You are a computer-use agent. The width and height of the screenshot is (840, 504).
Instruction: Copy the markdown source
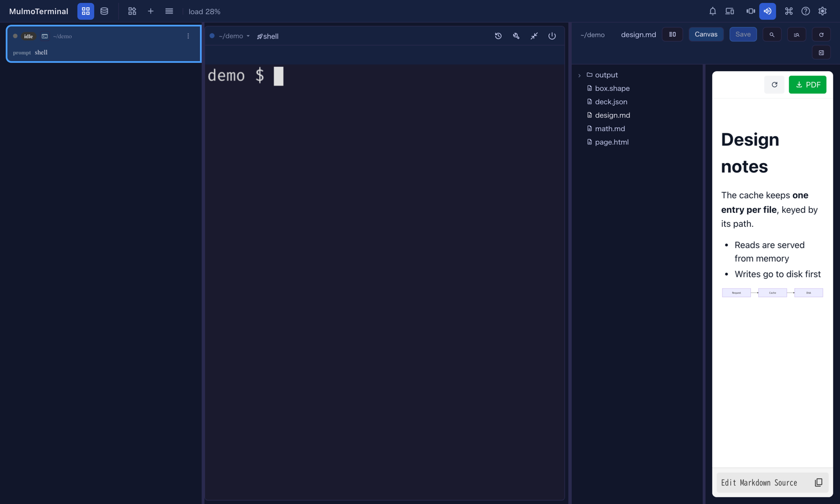818,483
